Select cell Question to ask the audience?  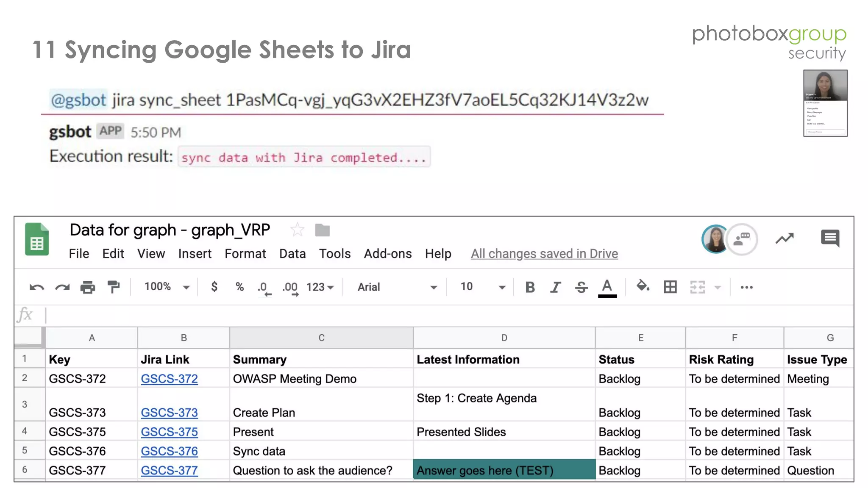[321, 471]
